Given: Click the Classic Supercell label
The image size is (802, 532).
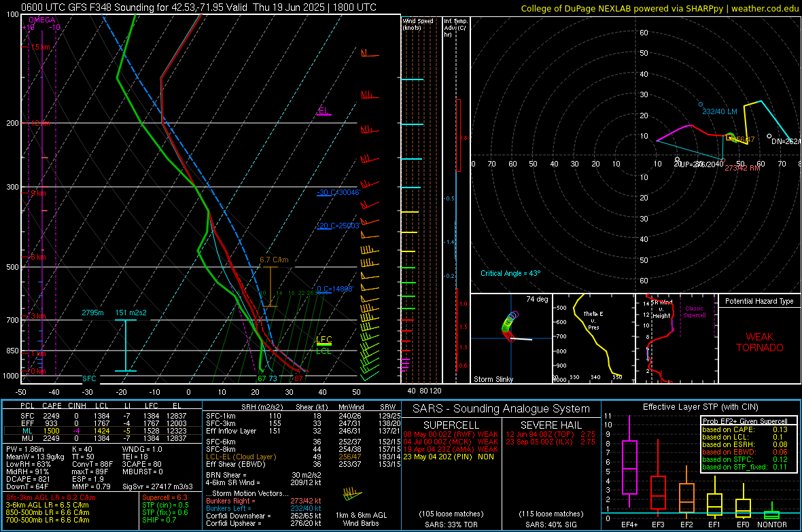Looking at the screenshot, I should [x=694, y=312].
